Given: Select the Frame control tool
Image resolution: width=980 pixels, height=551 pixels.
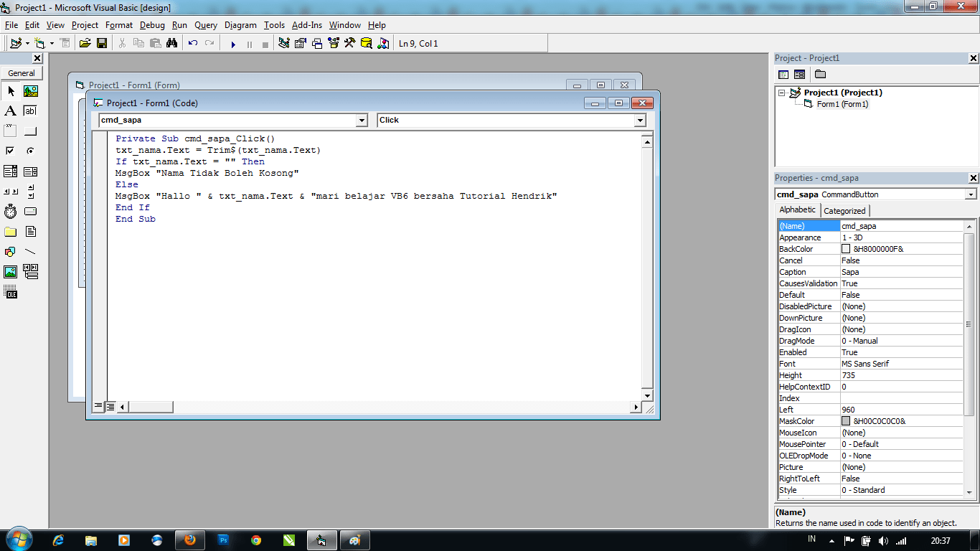Looking at the screenshot, I should [x=11, y=131].
